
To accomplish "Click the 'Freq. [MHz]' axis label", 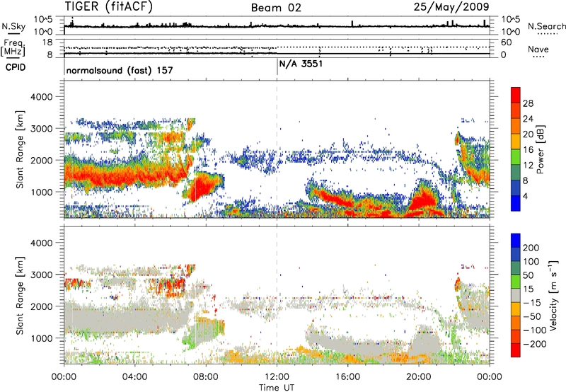I will [13, 47].
